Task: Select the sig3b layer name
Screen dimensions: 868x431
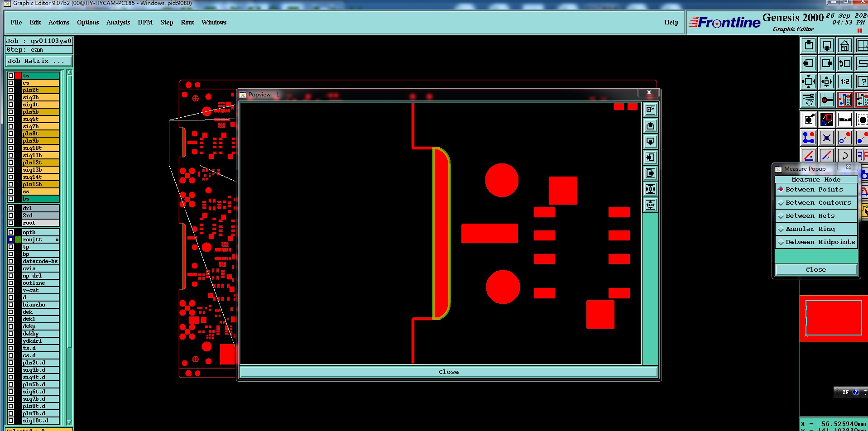Action: 41,97
